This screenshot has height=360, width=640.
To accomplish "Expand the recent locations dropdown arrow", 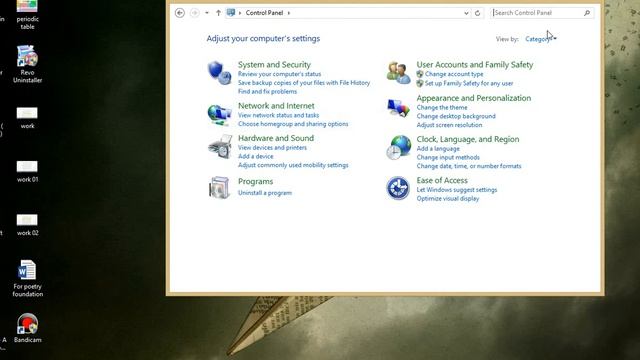I will tap(207, 13).
